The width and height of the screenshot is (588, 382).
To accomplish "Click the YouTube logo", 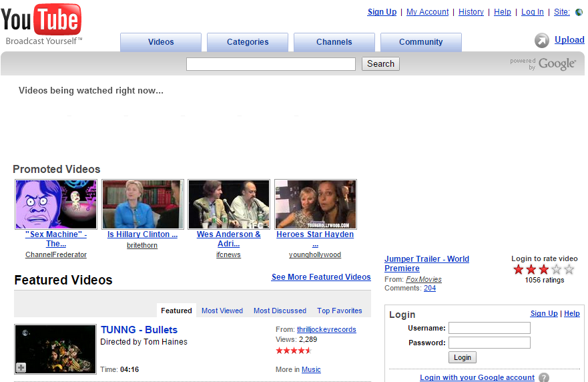I will 41,24.
